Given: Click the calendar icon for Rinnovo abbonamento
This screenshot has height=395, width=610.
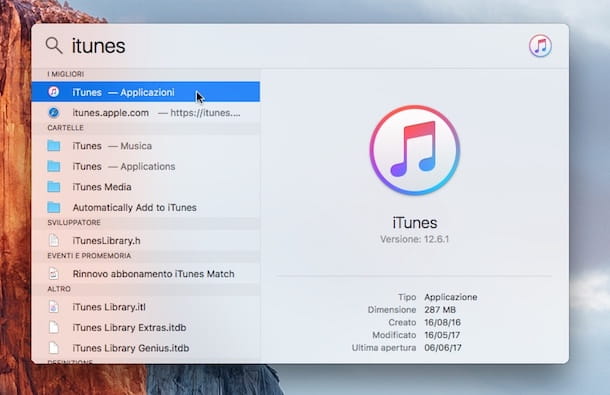Looking at the screenshot, I should point(54,274).
